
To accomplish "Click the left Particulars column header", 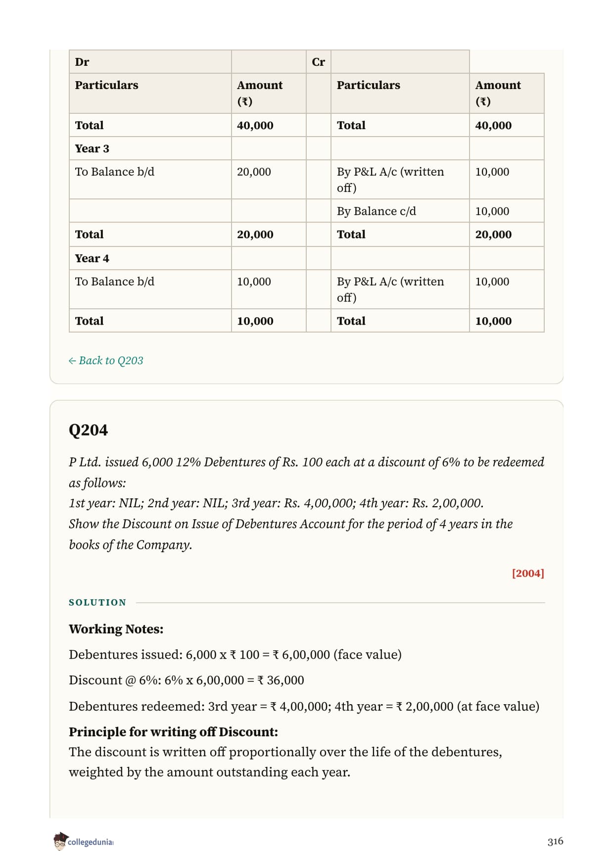I will [x=107, y=85].
